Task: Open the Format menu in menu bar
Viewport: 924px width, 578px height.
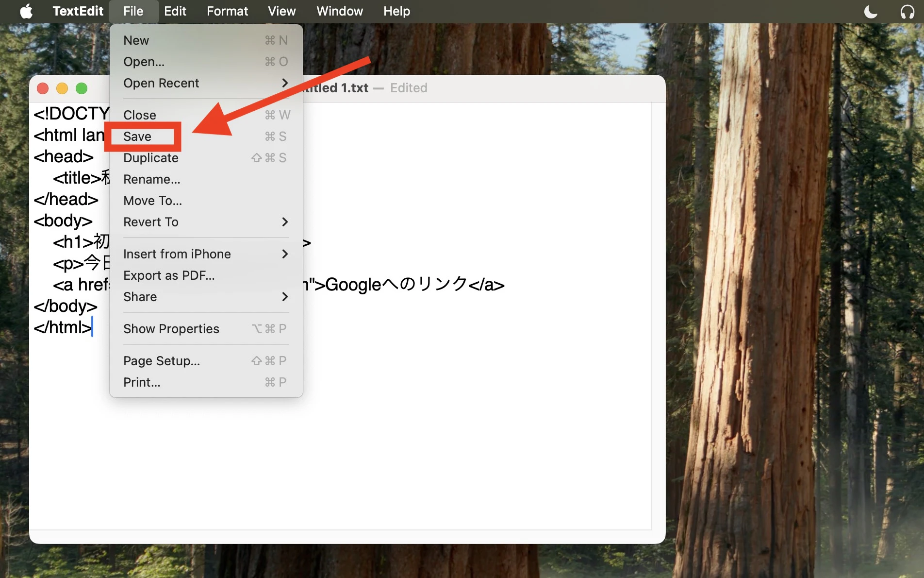Action: [x=227, y=11]
